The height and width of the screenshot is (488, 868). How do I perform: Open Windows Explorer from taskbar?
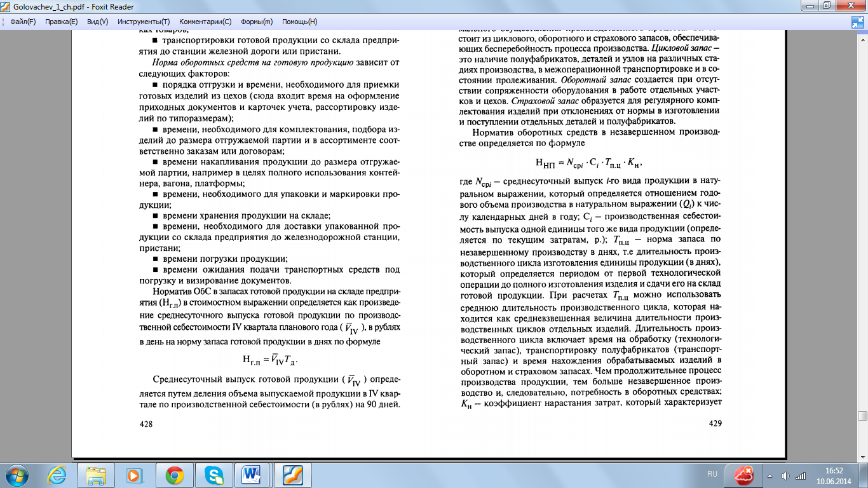(96, 475)
